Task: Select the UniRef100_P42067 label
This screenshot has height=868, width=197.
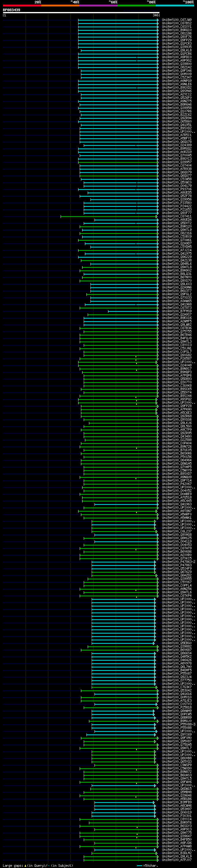Action: click(177, 484)
